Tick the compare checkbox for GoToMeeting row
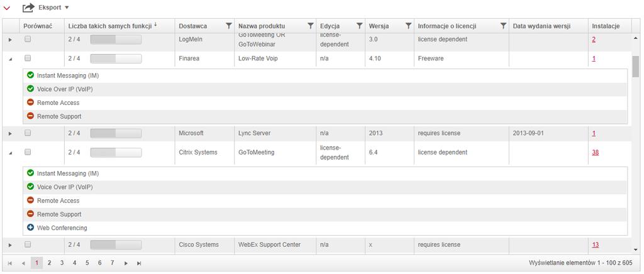This screenshot has width=644, height=274. (x=27, y=152)
